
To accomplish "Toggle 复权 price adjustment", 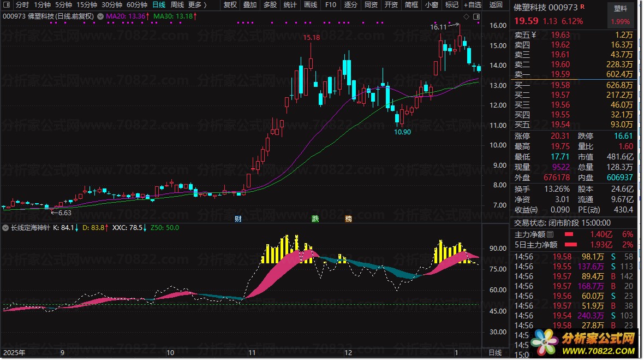I will [230, 5].
